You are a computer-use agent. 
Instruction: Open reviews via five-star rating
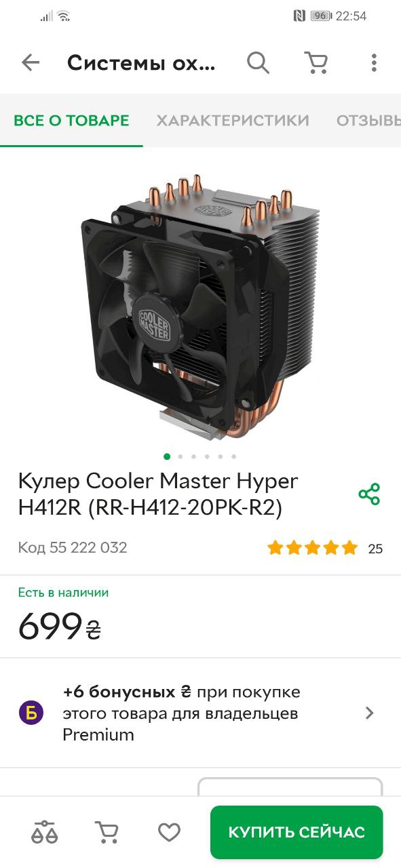pos(312,548)
